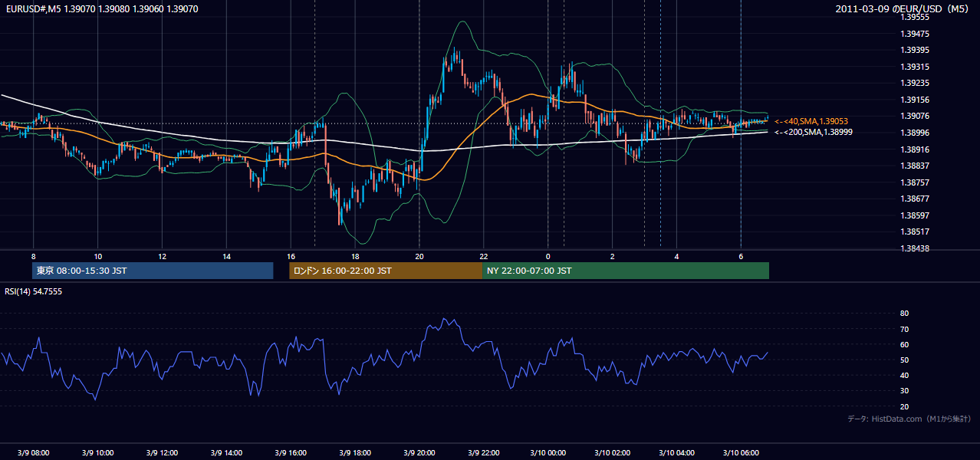This screenshot has height=460, width=980.
Task: Click price level 1.38916 on the axis
Action: (914, 149)
